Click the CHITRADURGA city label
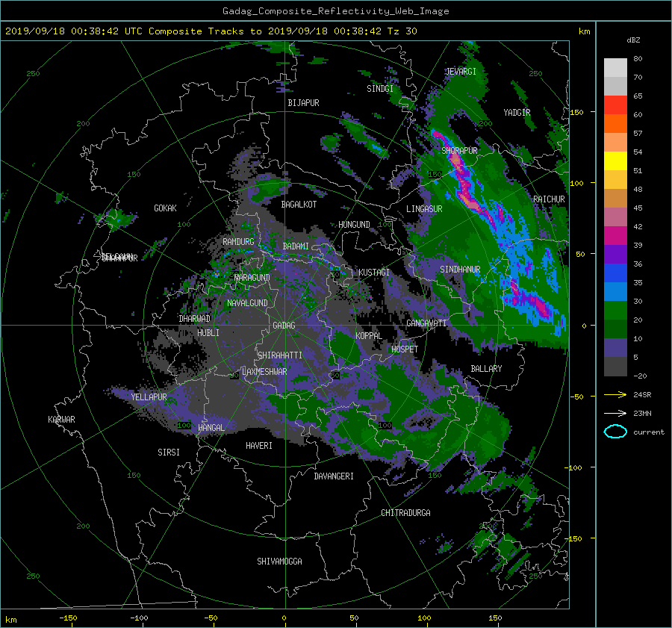Image resolution: width=672 pixels, height=628 pixels. (405, 513)
